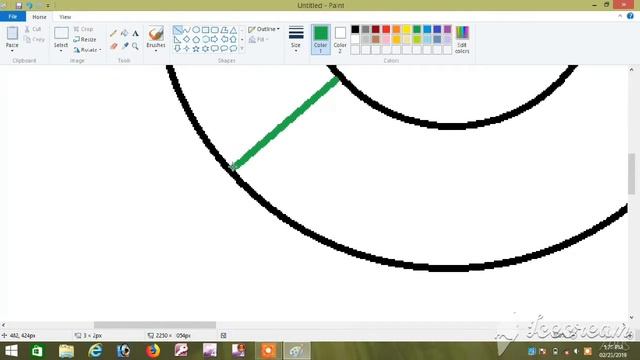Choose the Curve shape
The image size is (640, 360).
tap(187, 30)
